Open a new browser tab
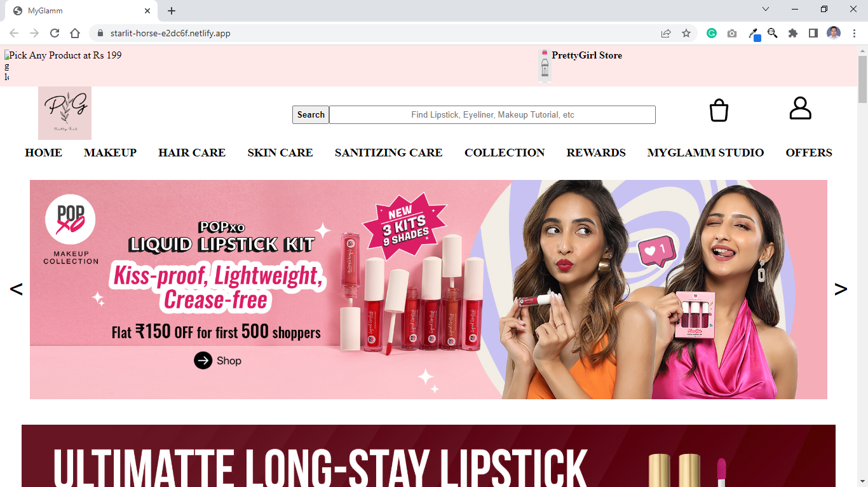868x487 pixels. click(x=172, y=11)
